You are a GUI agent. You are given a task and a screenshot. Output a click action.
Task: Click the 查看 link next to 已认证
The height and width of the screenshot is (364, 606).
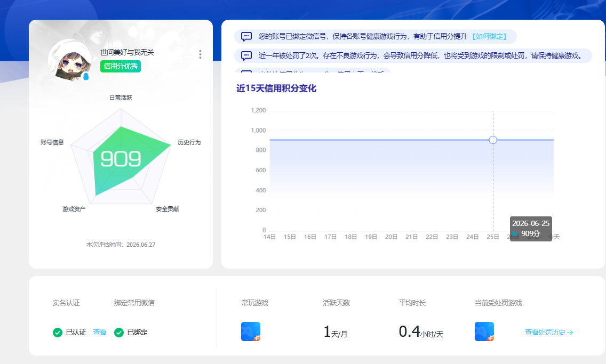[100, 332]
